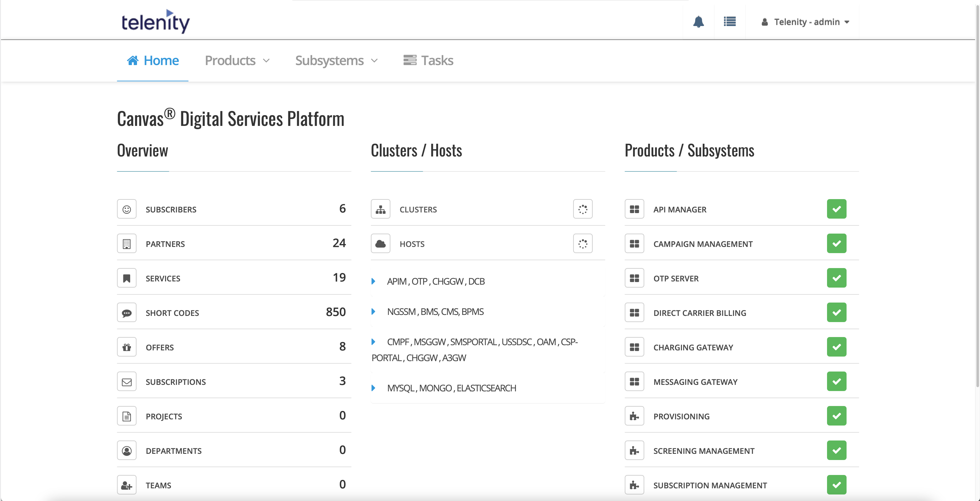This screenshot has width=980, height=501.
Task: Open the Tasks tab
Action: tap(428, 61)
